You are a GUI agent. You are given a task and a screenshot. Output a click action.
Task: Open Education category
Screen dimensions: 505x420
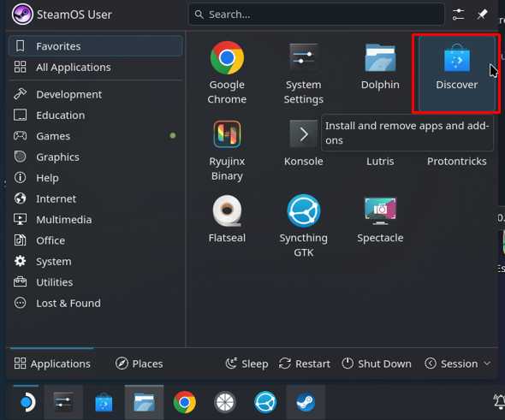coord(96,115)
